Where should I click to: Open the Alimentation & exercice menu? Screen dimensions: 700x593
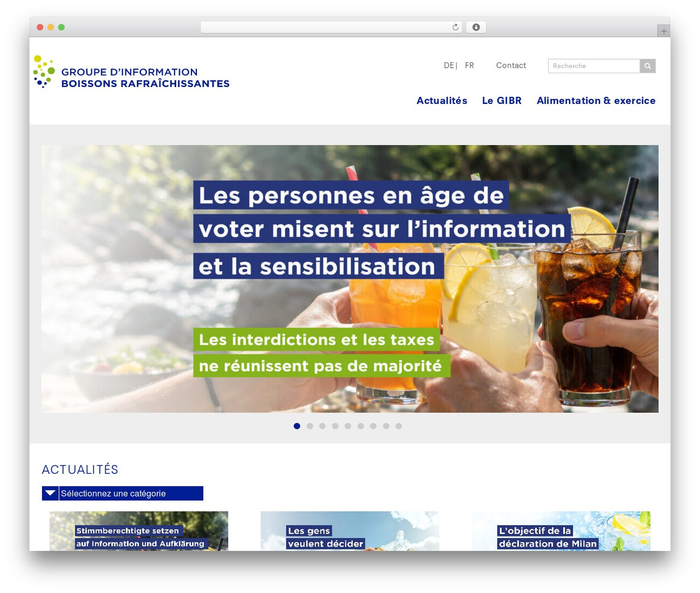point(596,101)
